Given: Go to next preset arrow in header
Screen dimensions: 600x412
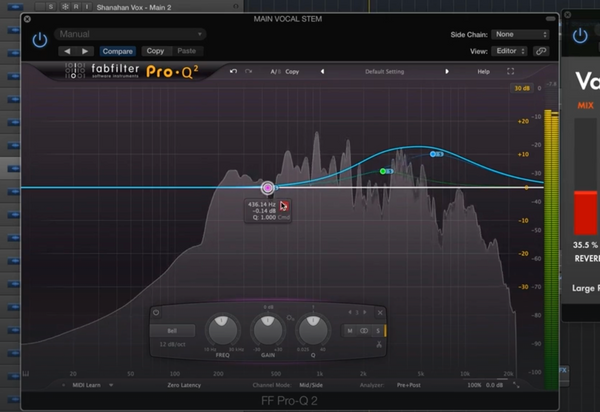Looking at the screenshot, I should click(x=85, y=51).
